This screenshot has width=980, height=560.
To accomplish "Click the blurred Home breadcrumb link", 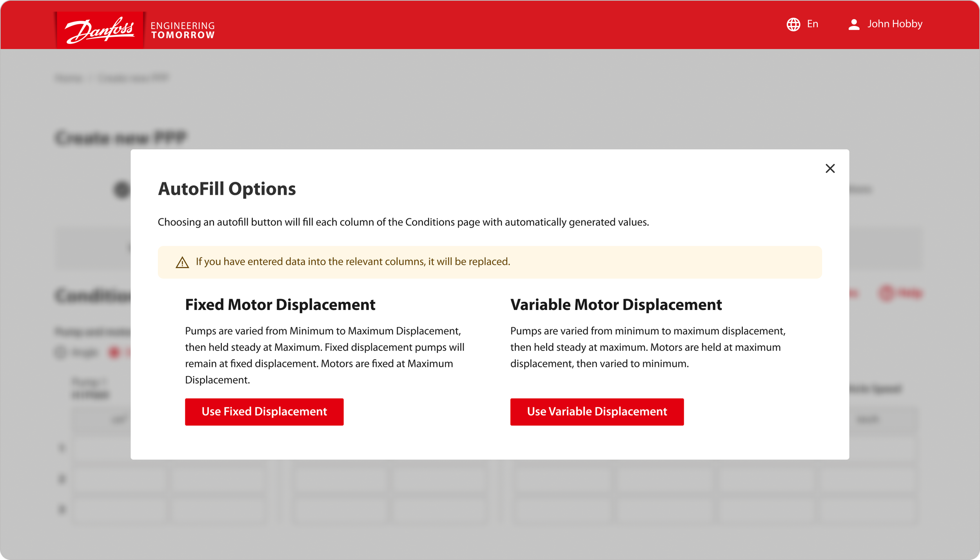I will (69, 78).
